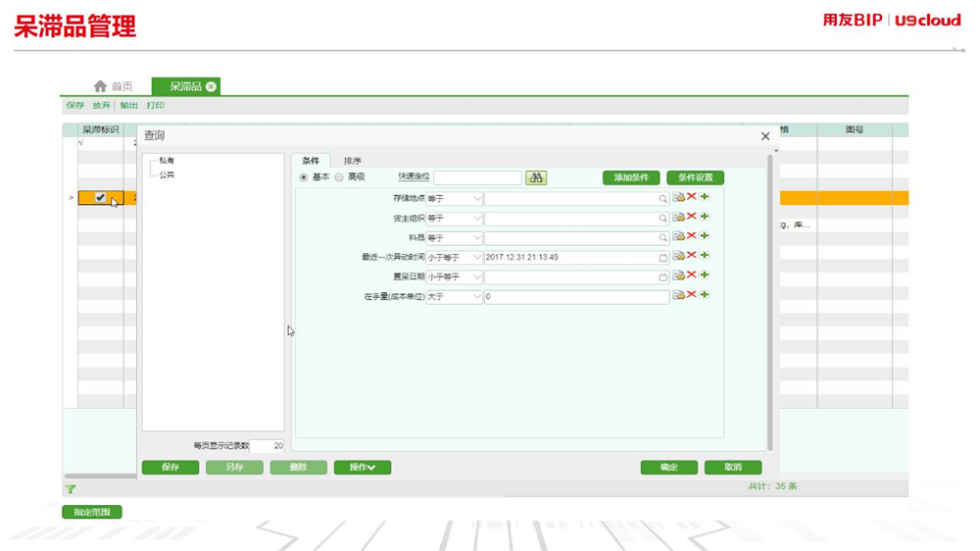Open calendar picker for 置呆日期
This screenshot has height=551, width=980.
click(662, 277)
